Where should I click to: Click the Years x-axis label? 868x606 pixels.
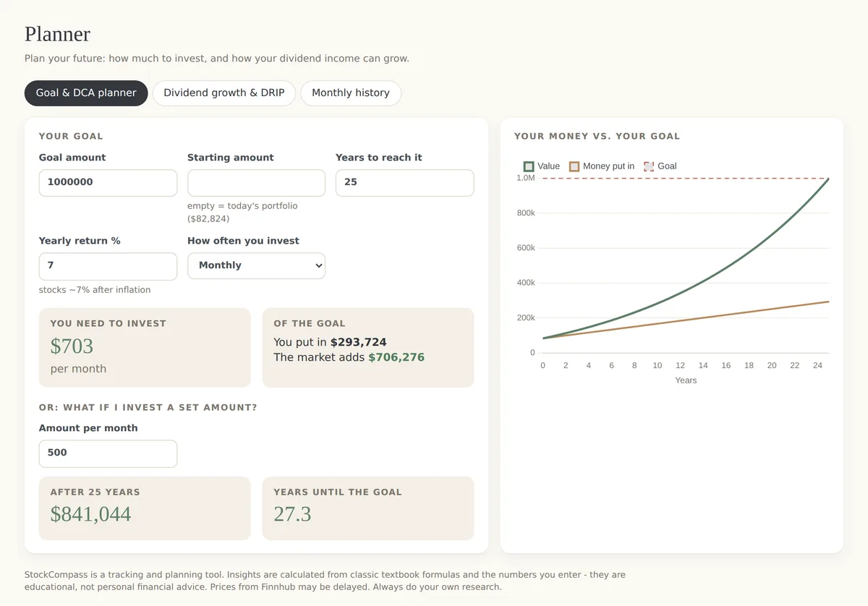click(x=686, y=380)
